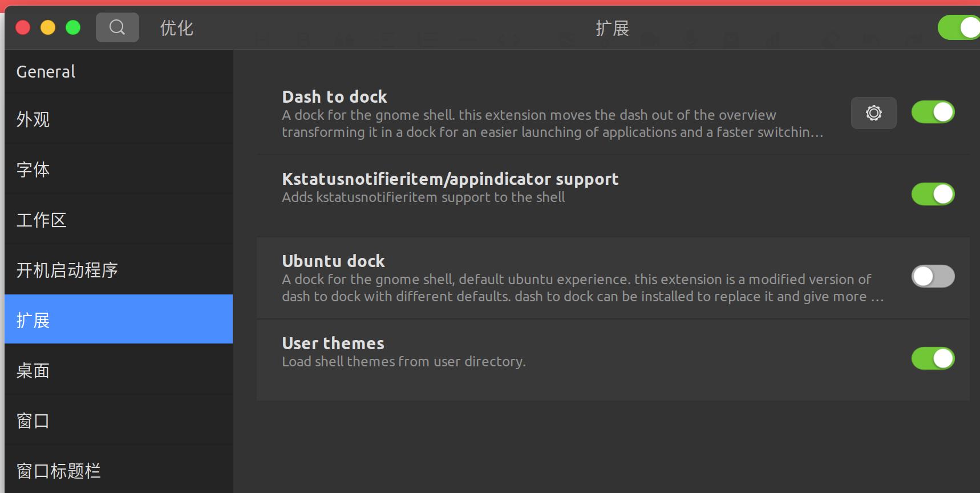Open Dash to dock settings gear
Screen dimensions: 980x493
874,113
